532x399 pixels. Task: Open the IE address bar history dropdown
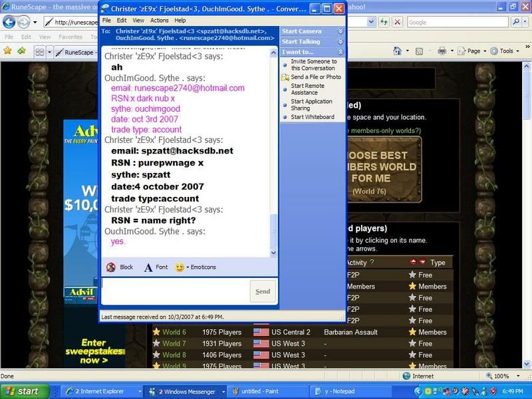click(371, 23)
